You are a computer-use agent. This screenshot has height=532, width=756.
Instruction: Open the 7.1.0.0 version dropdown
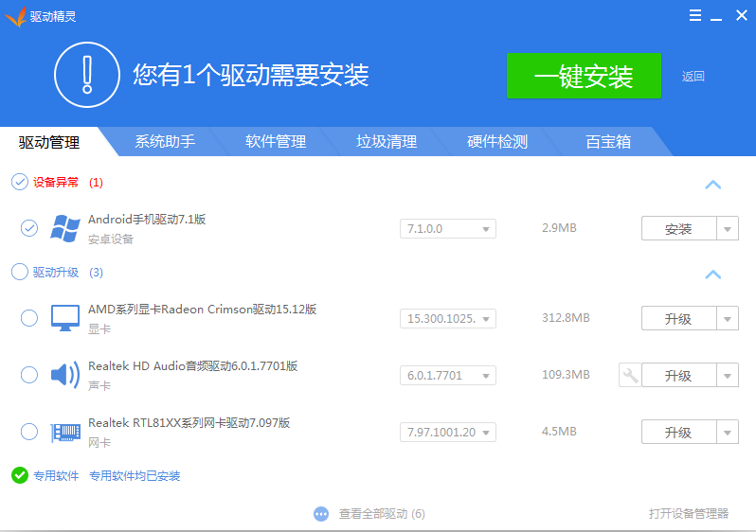tap(448, 228)
